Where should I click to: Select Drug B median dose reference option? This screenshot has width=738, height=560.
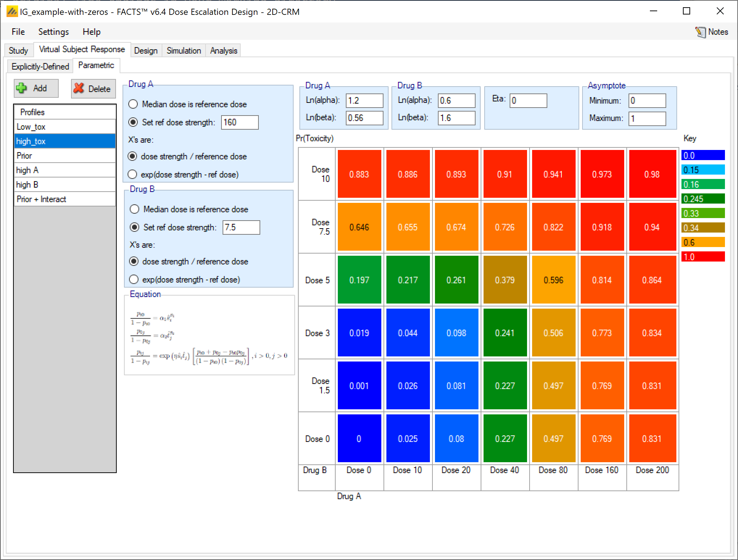tap(134, 209)
